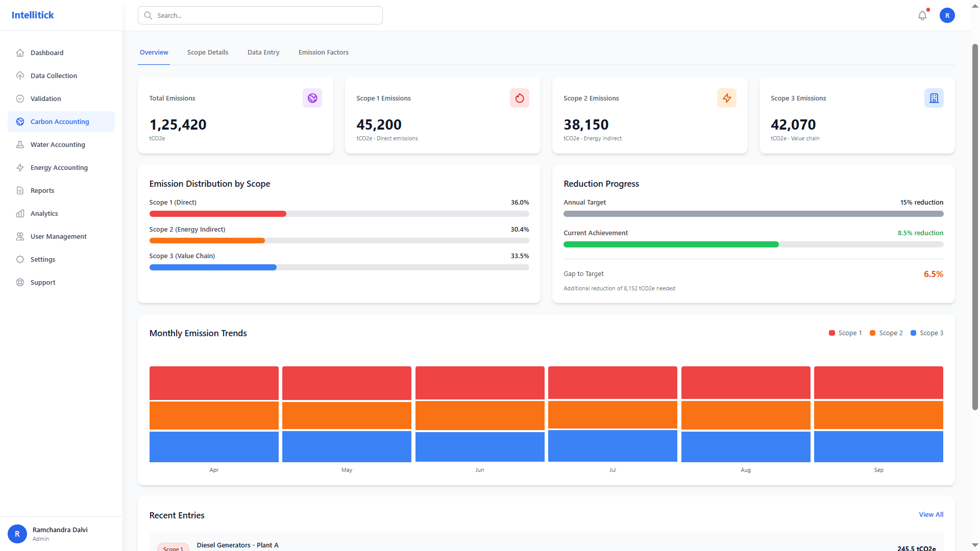Click the Scope 2 lightning bolt icon
980x551 pixels.
(x=726, y=98)
